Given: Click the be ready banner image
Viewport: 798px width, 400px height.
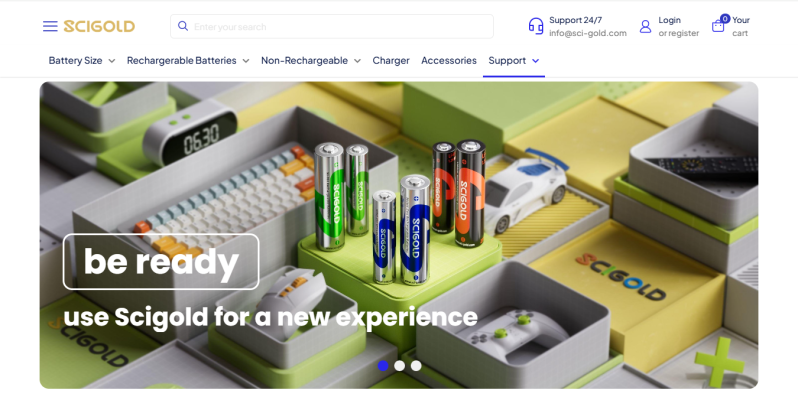Looking at the screenshot, I should pos(399,235).
